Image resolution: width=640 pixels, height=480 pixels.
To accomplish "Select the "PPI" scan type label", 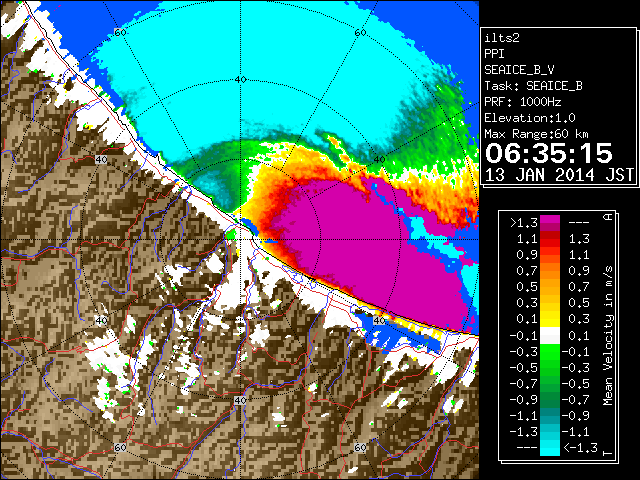I will (x=494, y=54).
